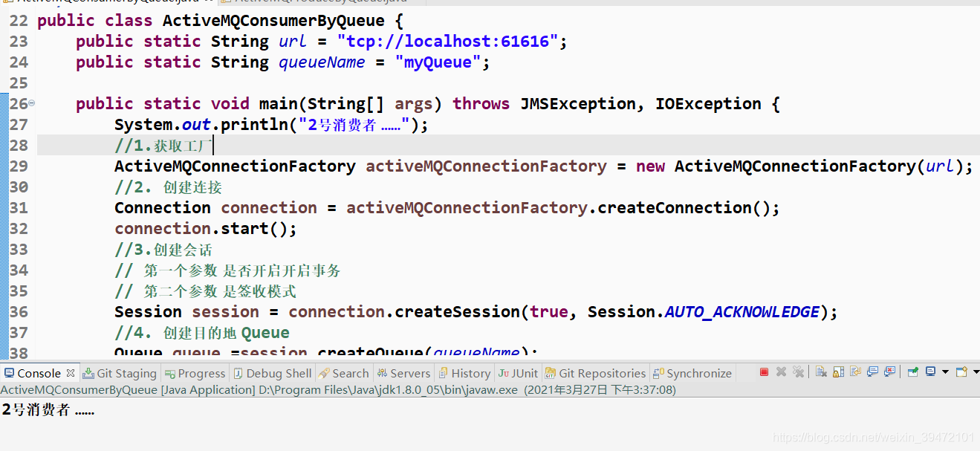Image resolution: width=980 pixels, height=451 pixels.
Task: Click the italic url argument on line 29
Action: [940, 166]
